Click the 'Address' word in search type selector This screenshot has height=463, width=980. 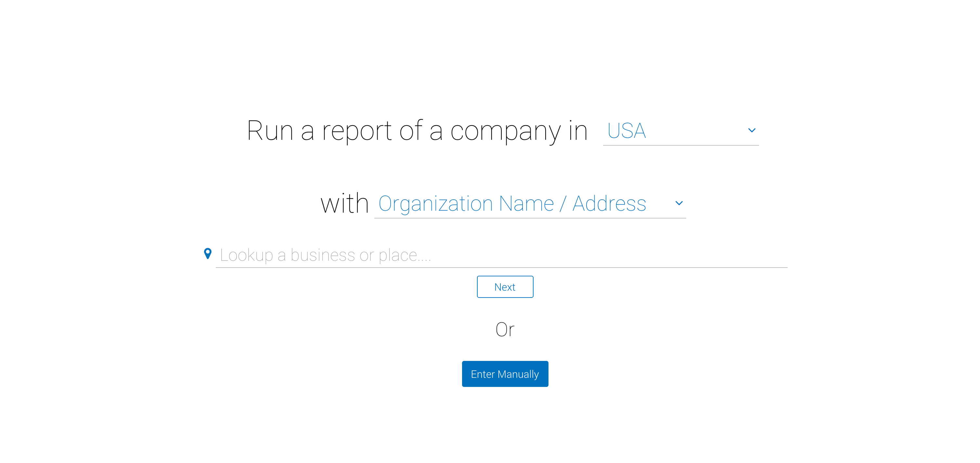tap(609, 204)
